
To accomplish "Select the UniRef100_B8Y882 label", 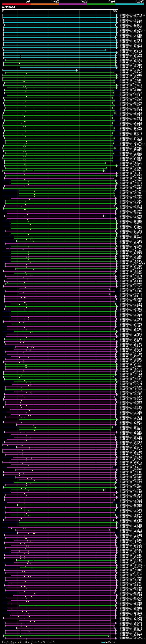I will 131,550.
